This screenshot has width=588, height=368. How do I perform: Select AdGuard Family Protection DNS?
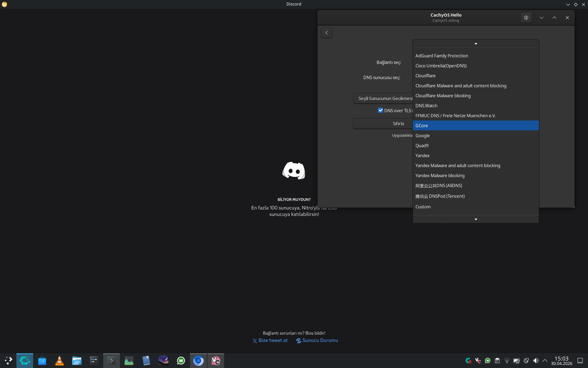pyautogui.click(x=476, y=56)
